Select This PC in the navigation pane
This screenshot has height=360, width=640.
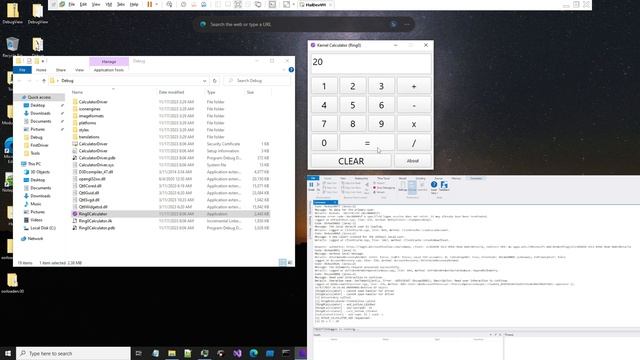[x=34, y=164]
